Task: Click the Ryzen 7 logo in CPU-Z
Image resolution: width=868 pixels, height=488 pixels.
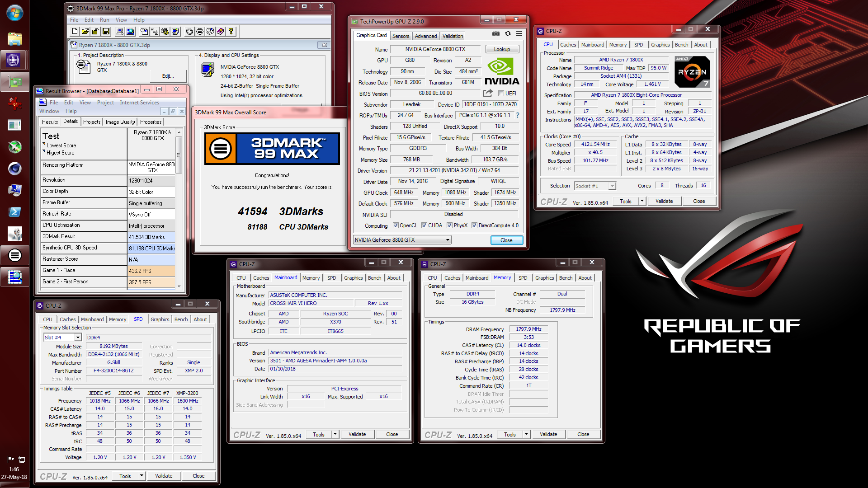Action: (692, 72)
